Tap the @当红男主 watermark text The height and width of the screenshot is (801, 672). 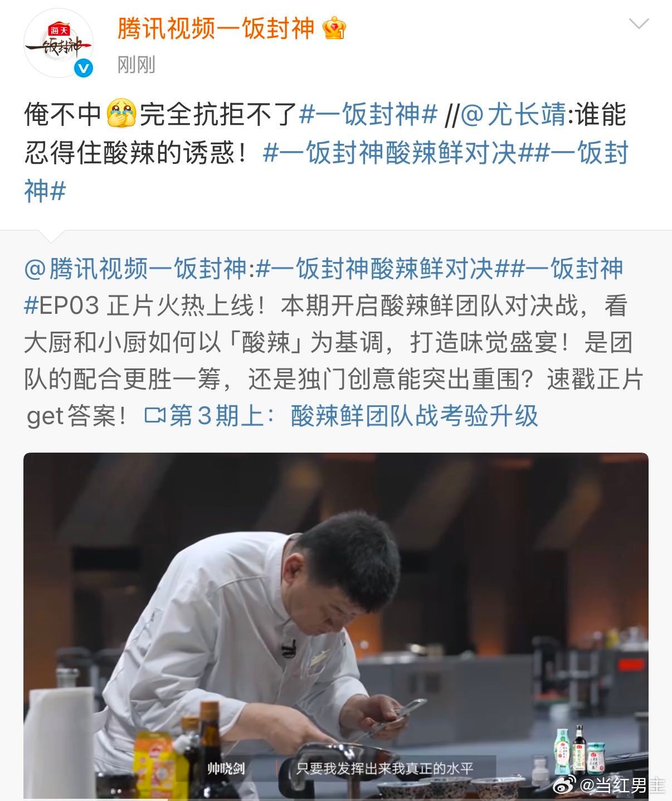(623, 786)
